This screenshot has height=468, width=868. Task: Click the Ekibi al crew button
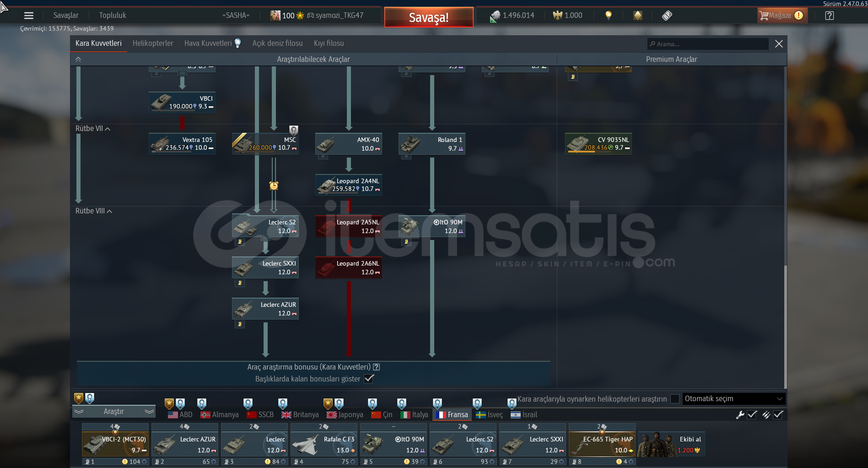[x=672, y=444]
